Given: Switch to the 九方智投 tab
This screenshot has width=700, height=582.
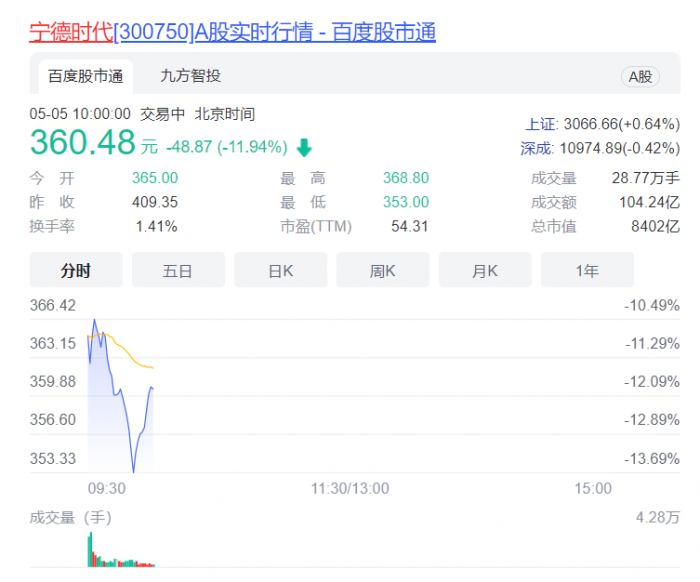Looking at the screenshot, I should (191, 76).
